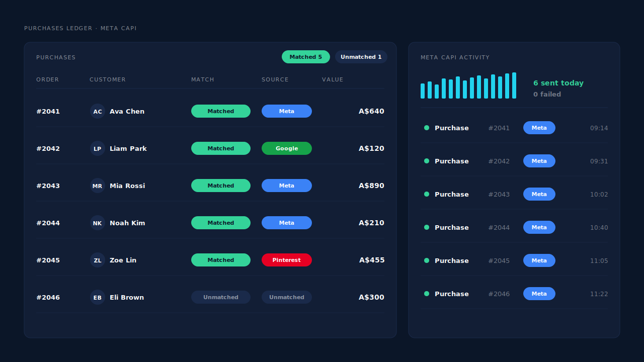The height and width of the screenshot is (362, 644).
Task: Click the 10:40 activity timestamp
Action: tap(599, 227)
